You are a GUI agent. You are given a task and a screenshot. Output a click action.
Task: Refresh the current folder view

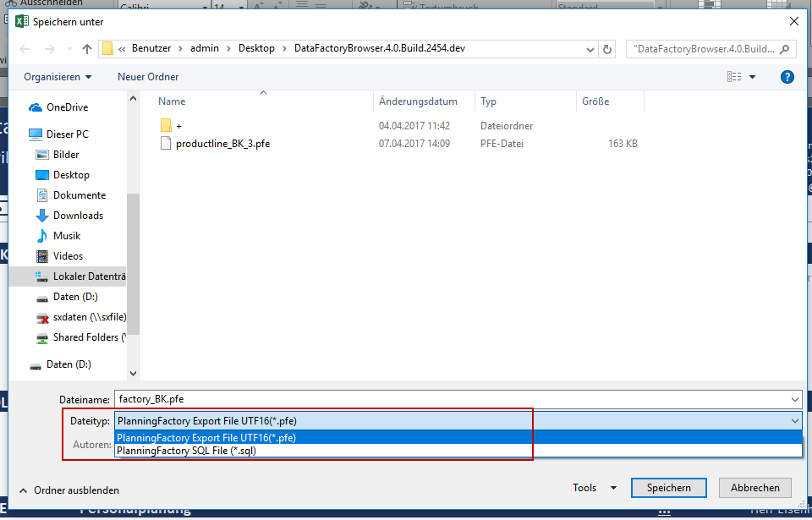pos(607,49)
